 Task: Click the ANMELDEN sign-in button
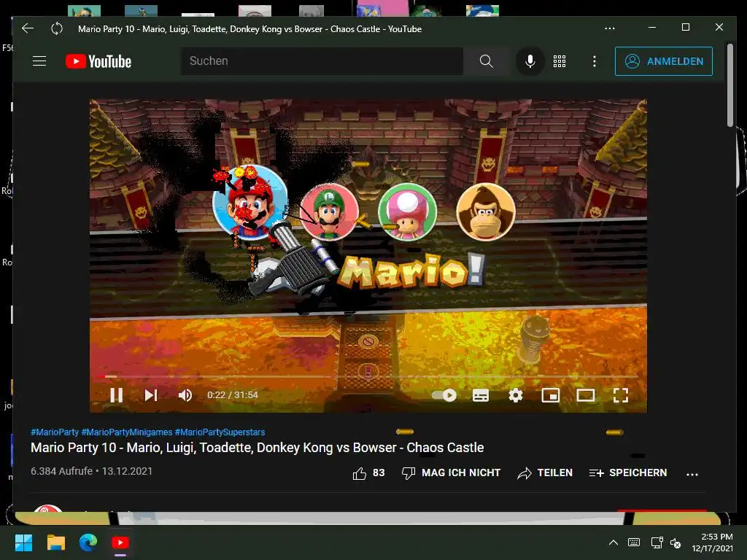(664, 61)
